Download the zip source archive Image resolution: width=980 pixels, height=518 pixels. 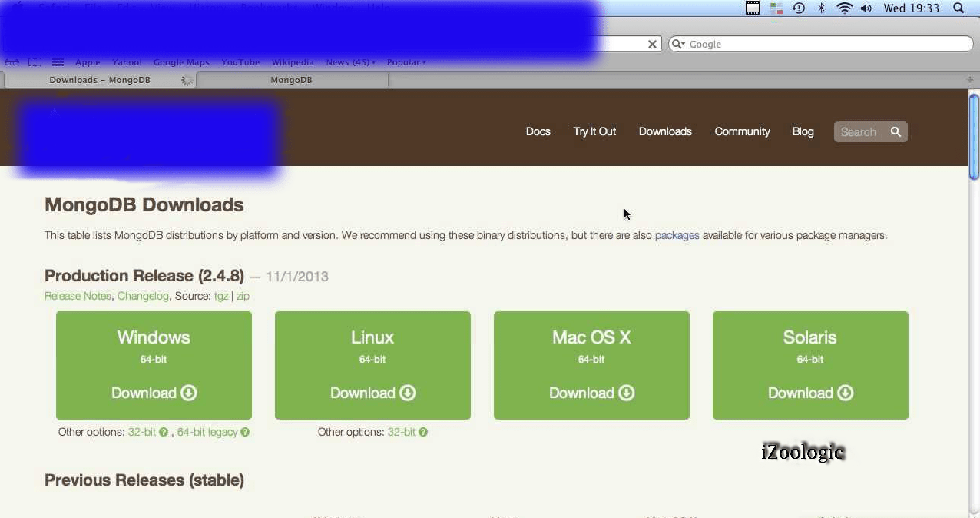(x=243, y=297)
